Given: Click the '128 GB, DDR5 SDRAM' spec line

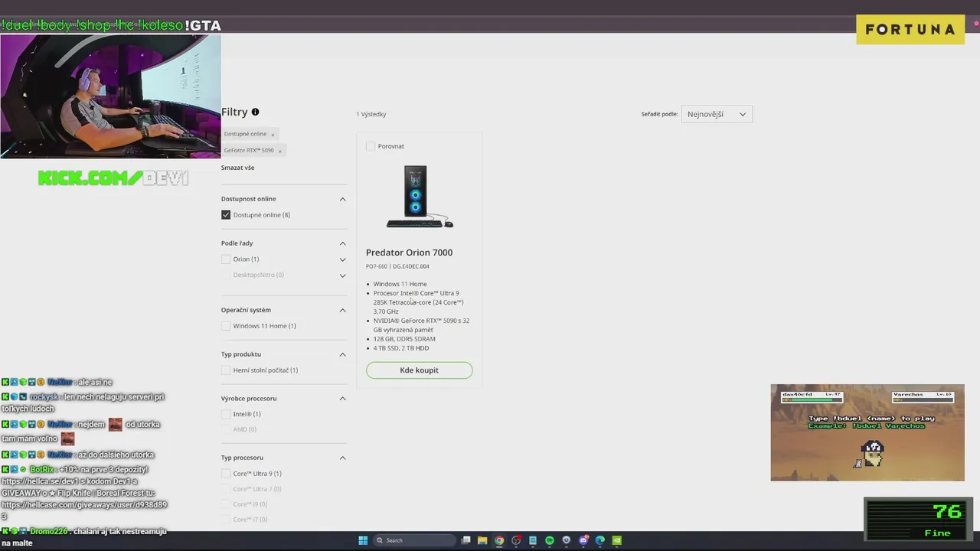Looking at the screenshot, I should [404, 339].
